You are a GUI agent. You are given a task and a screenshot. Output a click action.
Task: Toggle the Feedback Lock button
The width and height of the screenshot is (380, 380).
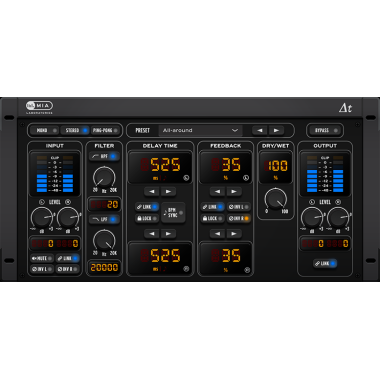pyautogui.click(x=212, y=218)
